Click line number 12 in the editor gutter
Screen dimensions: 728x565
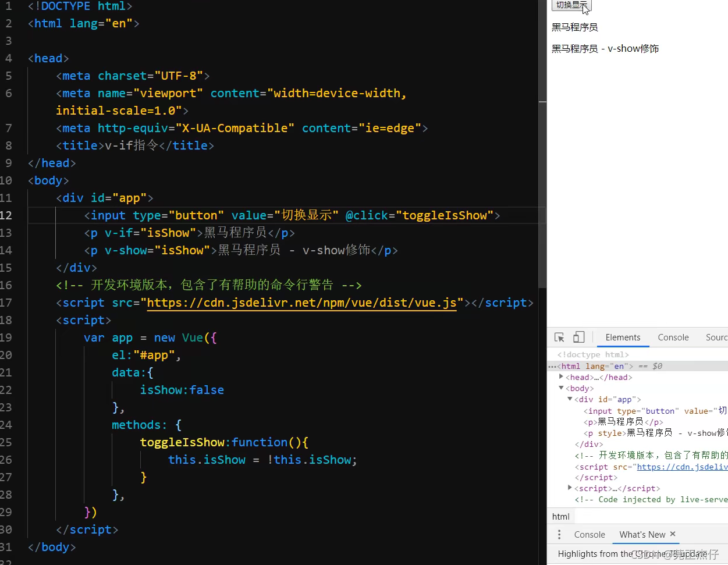6,215
